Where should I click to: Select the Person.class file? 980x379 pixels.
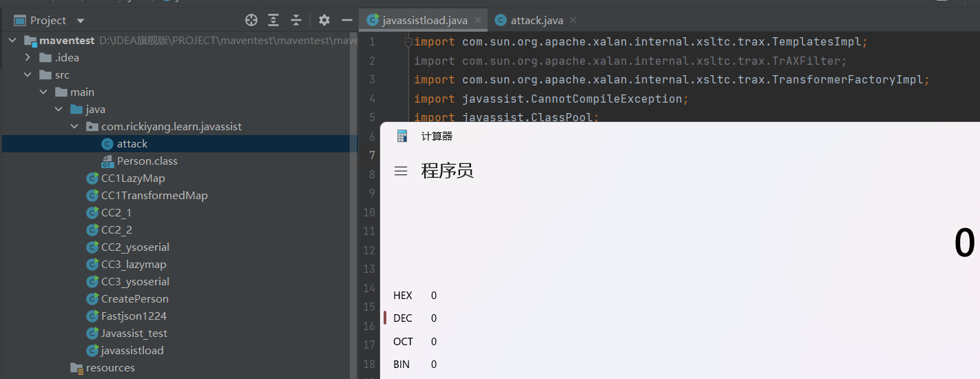(147, 161)
